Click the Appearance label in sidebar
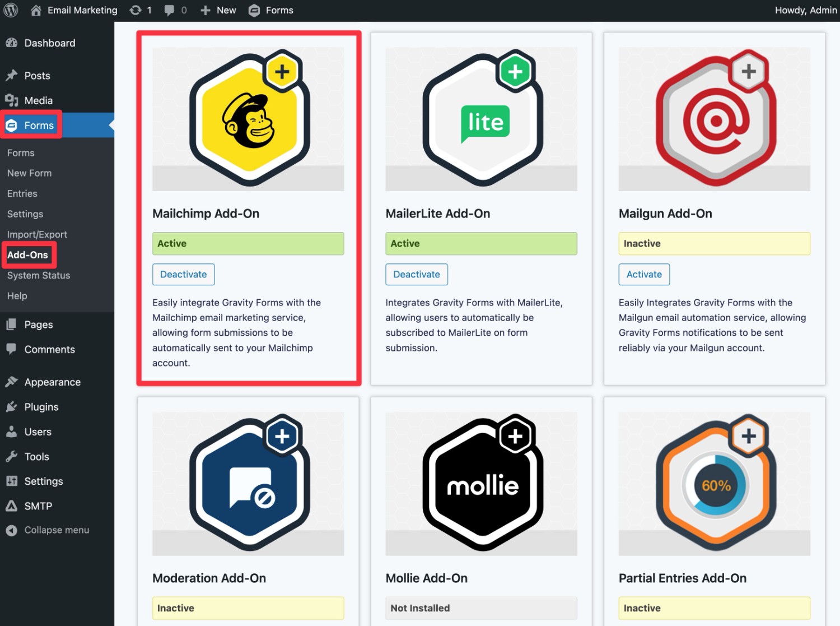The image size is (840, 626). click(53, 382)
